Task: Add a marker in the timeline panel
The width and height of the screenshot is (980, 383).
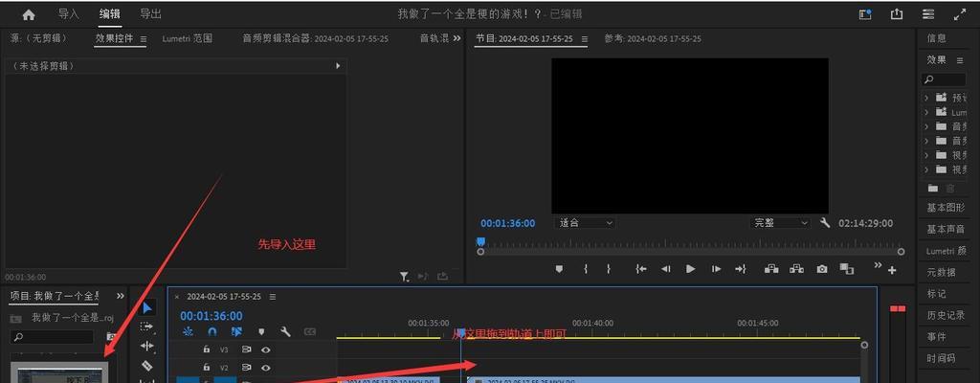Action: [x=262, y=331]
